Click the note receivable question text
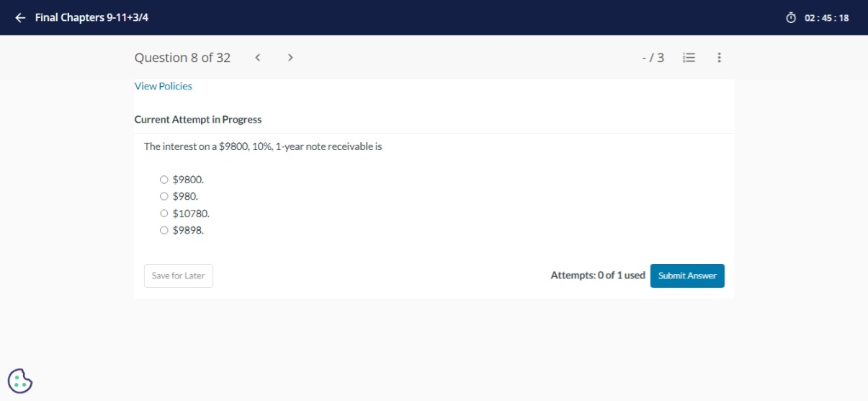 263,146
